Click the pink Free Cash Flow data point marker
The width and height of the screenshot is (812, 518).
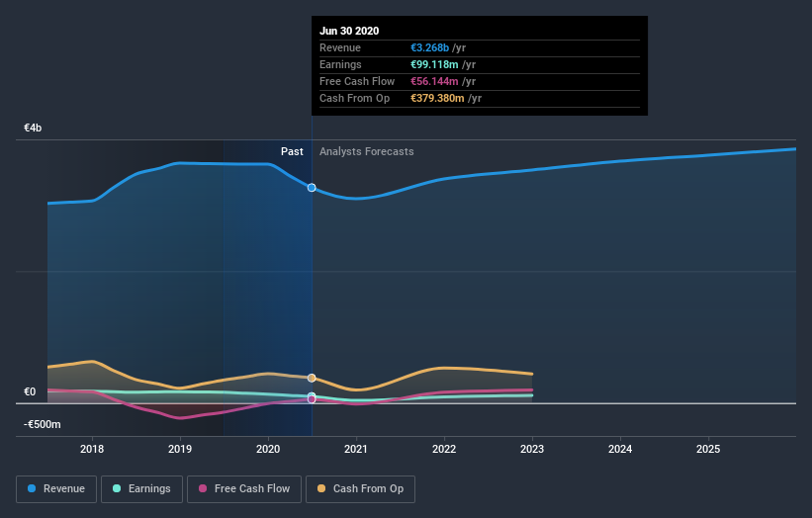(312, 399)
